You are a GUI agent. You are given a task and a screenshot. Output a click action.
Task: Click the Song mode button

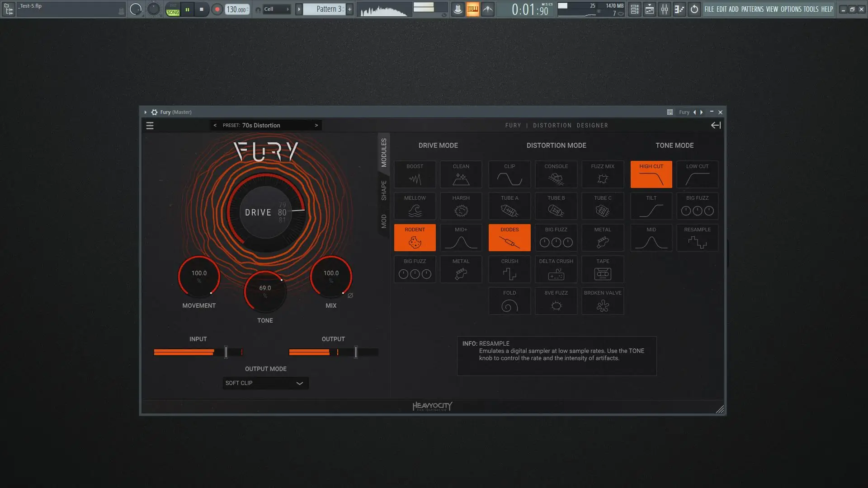tap(173, 12)
